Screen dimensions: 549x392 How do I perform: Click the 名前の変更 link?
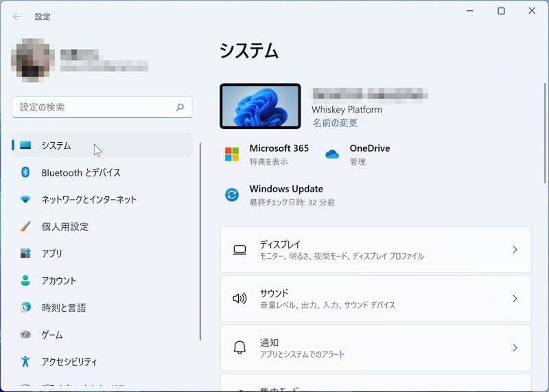pos(335,123)
